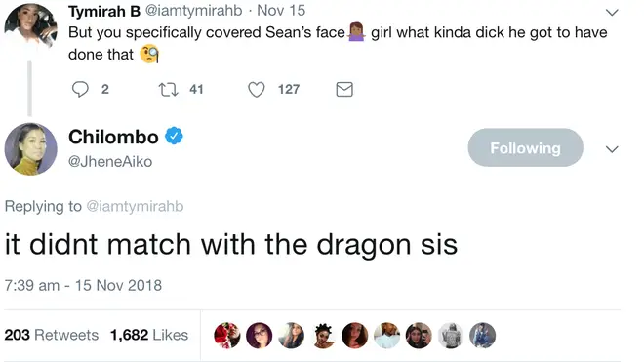The image size is (644, 362).
Task: Click the Nov 15 tweet date
Action: coord(281,11)
